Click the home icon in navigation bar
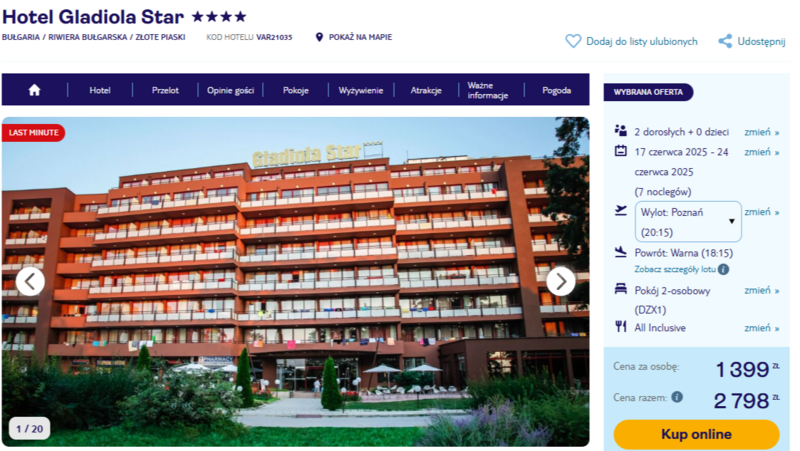Screen dimensions: 800x451 pos(34,90)
